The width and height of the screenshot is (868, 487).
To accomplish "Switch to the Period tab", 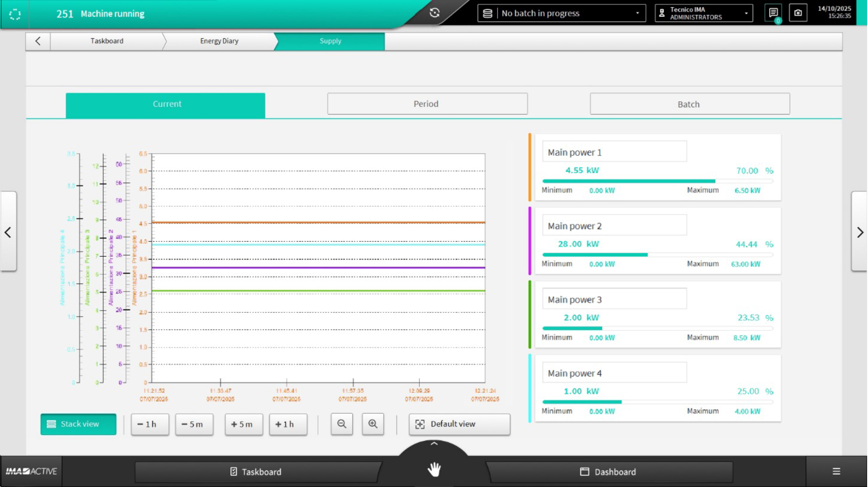I will click(x=427, y=104).
